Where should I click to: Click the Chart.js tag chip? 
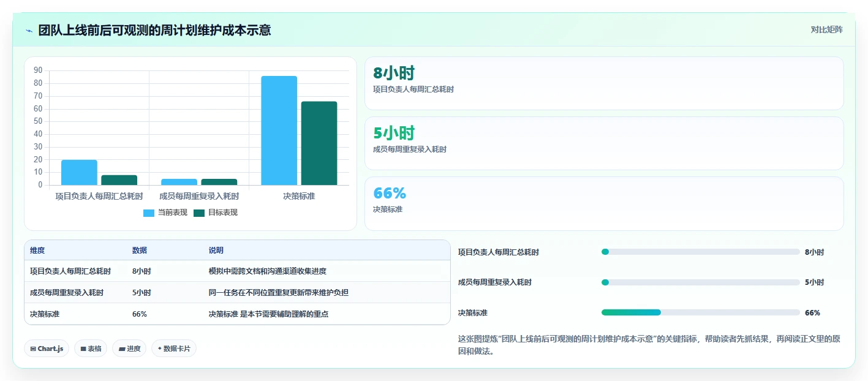click(47, 349)
